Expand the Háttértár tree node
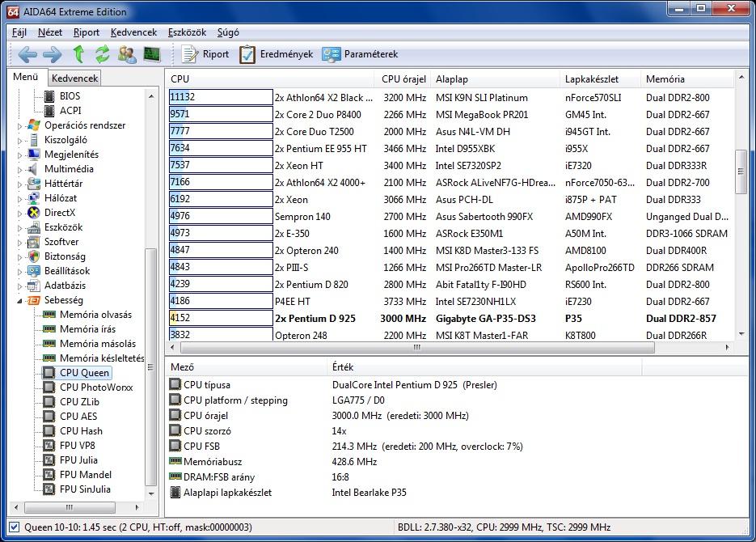This screenshot has width=756, height=542. tap(19, 184)
